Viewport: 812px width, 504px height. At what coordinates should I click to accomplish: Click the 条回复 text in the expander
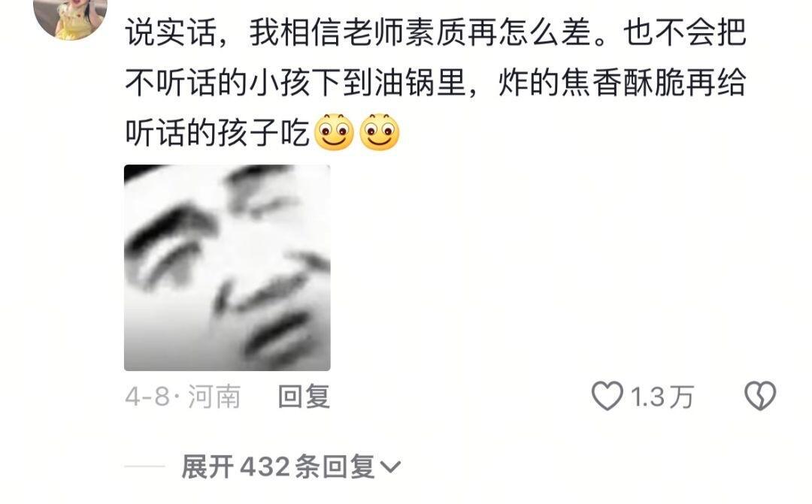click(x=335, y=467)
